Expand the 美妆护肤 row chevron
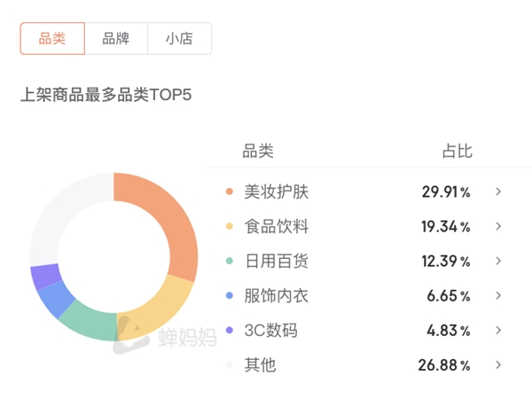Screen dimensions: 532x399 pyautogui.click(x=498, y=192)
